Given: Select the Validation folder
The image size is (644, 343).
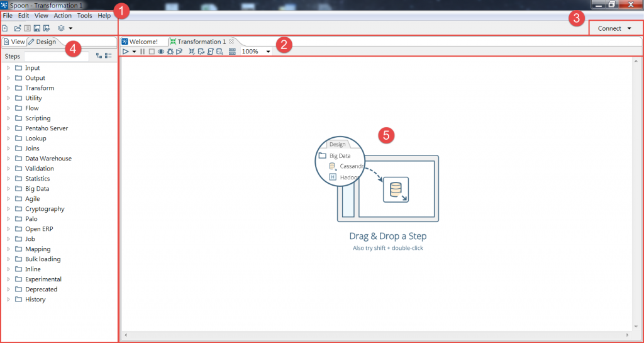Looking at the screenshot, I should click(x=35, y=169).
